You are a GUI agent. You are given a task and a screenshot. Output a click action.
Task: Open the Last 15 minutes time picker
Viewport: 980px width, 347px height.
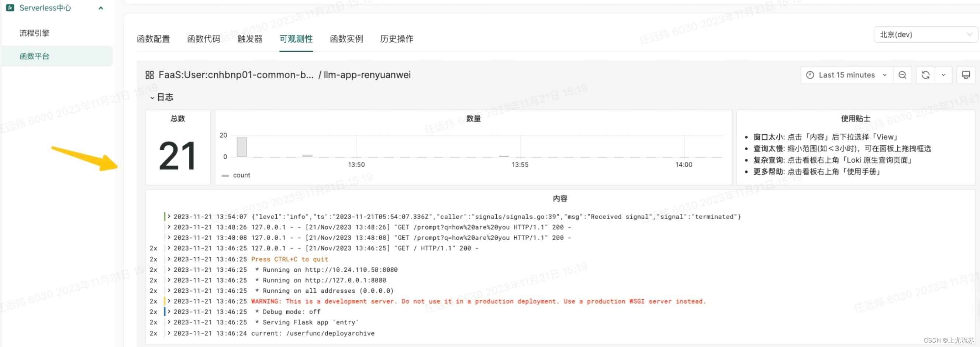coord(847,75)
